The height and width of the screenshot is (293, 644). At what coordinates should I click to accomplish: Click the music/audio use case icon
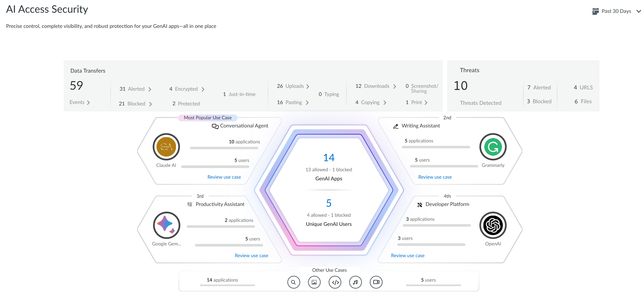click(x=355, y=282)
